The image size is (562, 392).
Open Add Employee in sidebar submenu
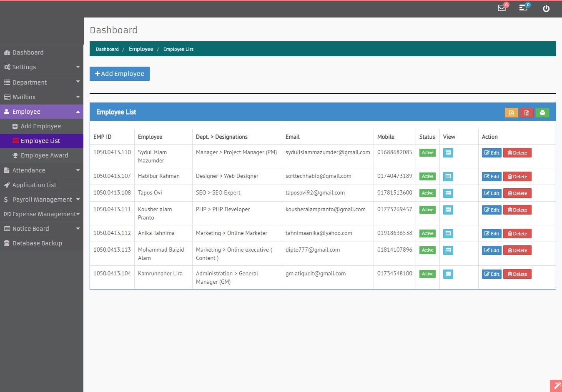42,126
